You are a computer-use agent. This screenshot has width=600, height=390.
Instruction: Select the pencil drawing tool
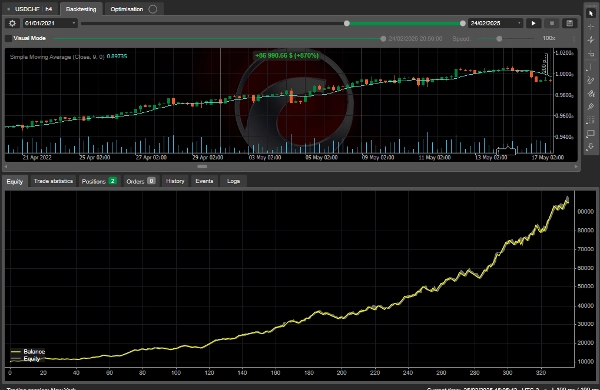pyautogui.click(x=591, y=80)
